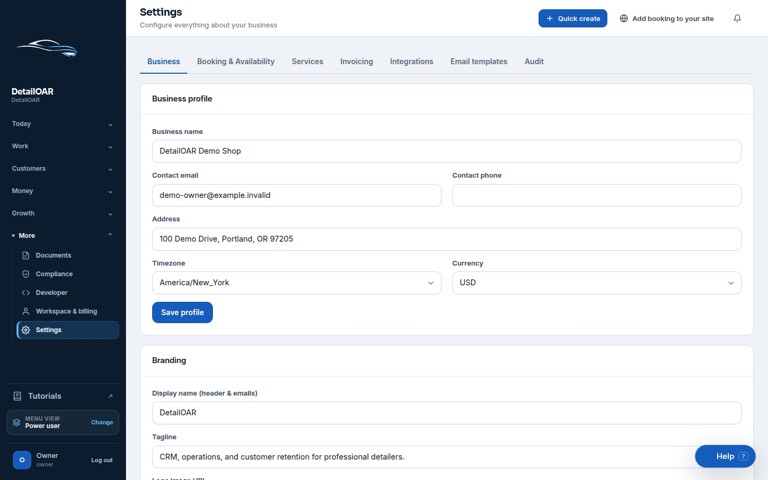
Task: Focus the Contact email field
Action: pyautogui.click(x=296, y=195)
